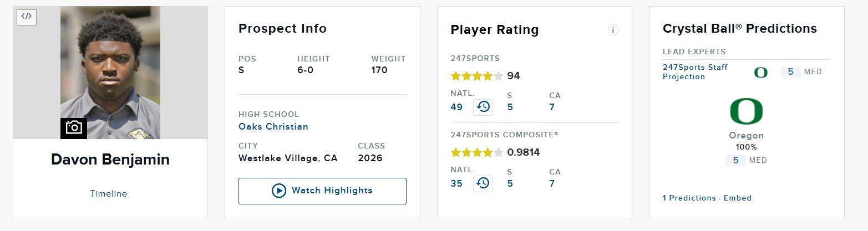Click 247Sports safety position rank 5
Viewport: 868px width, 231px height.
(510, 107)
